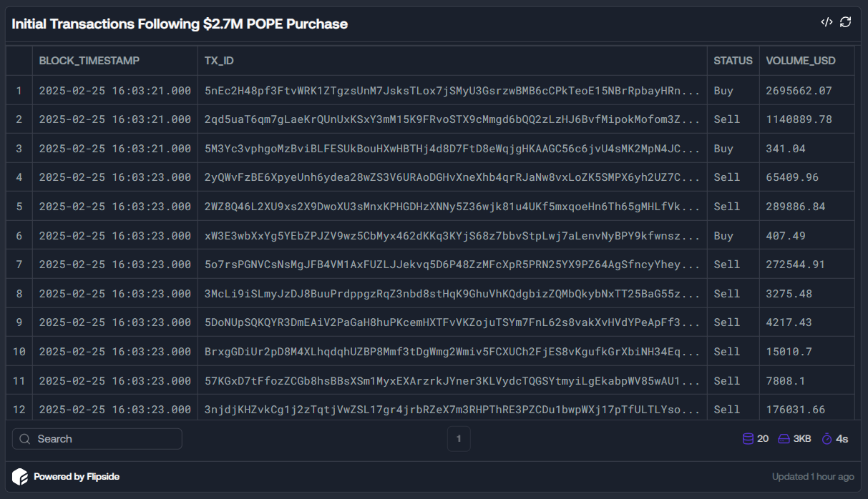
Task: Open the Powered by Flipside link
Action: [x=77, y=476]
